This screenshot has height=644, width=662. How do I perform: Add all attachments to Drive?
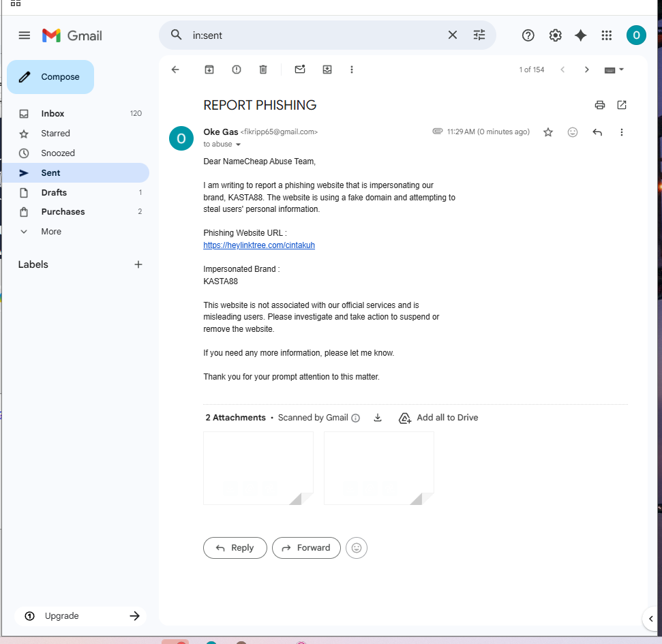click(438, 418)
